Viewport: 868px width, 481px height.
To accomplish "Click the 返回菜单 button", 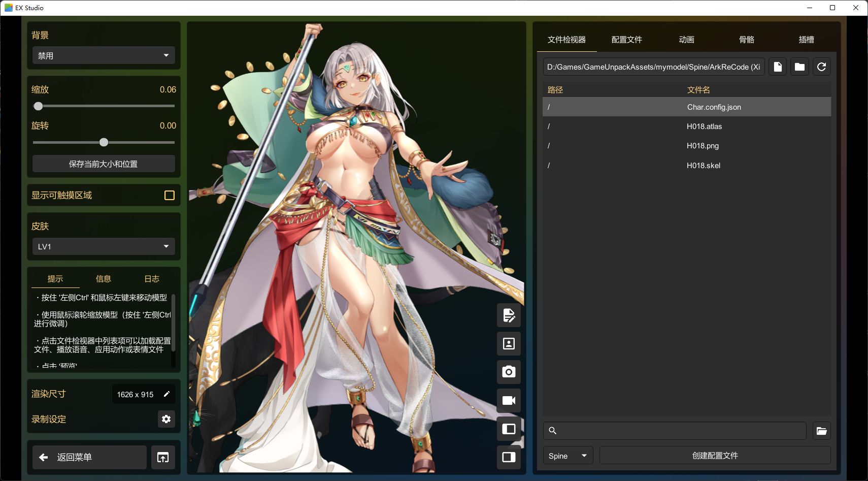I will point(89,457).
